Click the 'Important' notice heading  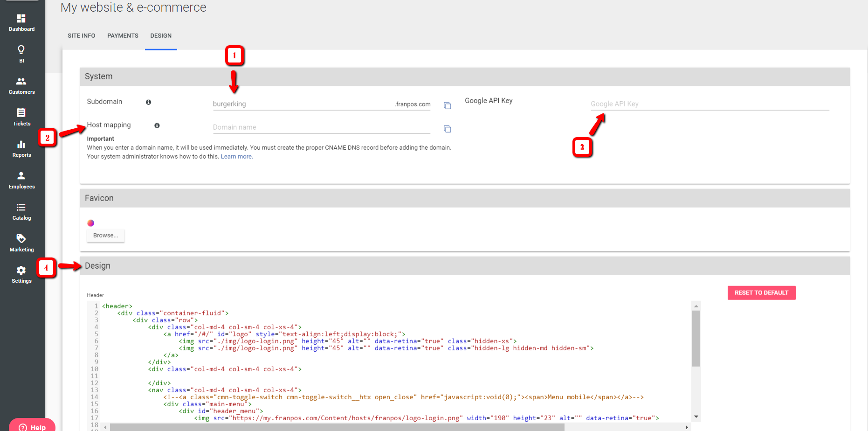click(101, 139)
